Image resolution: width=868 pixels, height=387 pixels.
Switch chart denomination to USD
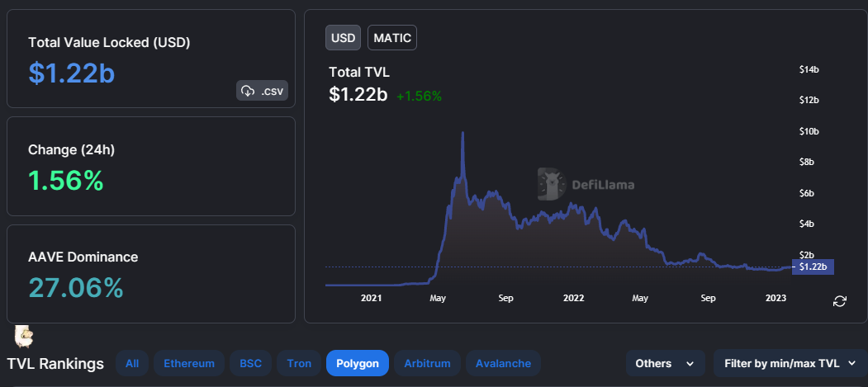[x=344, y=38]
